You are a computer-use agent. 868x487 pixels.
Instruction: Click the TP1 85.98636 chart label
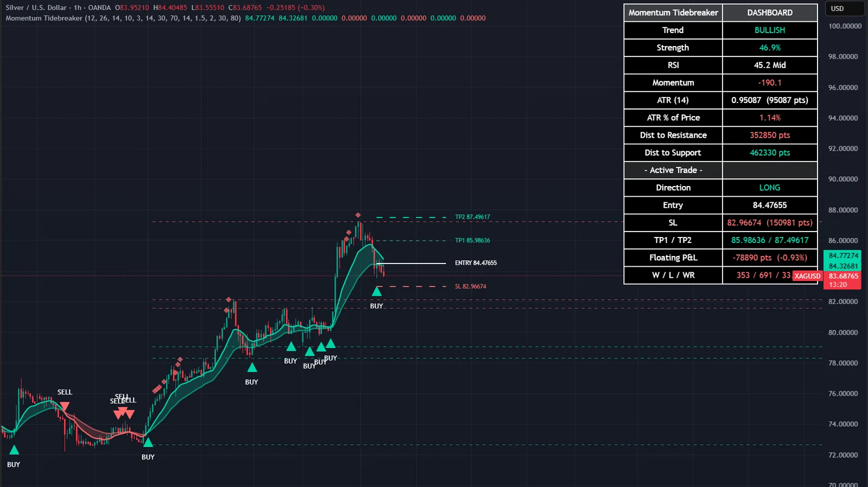pyautogui.click(x=473, y=240)
